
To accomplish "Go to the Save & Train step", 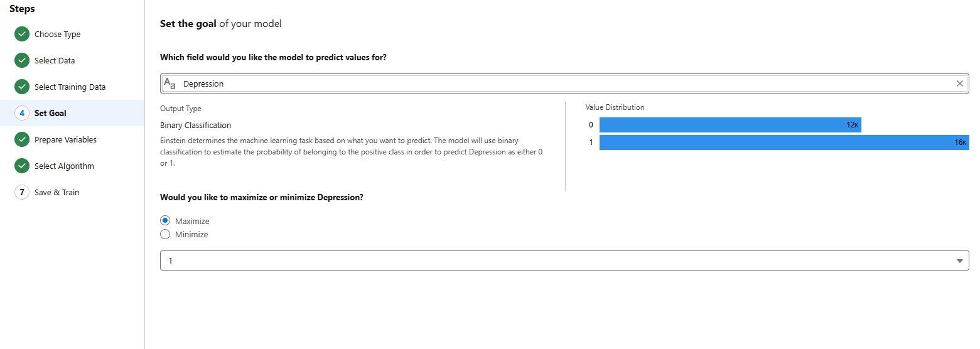I will click(x=57, y=192).
